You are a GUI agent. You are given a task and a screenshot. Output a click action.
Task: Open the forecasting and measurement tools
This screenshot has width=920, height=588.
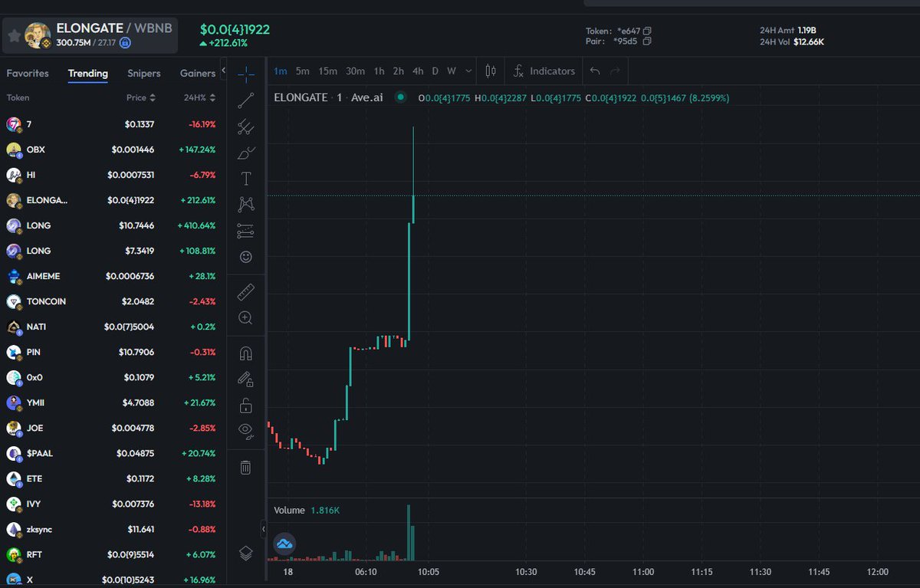[246, 231]
